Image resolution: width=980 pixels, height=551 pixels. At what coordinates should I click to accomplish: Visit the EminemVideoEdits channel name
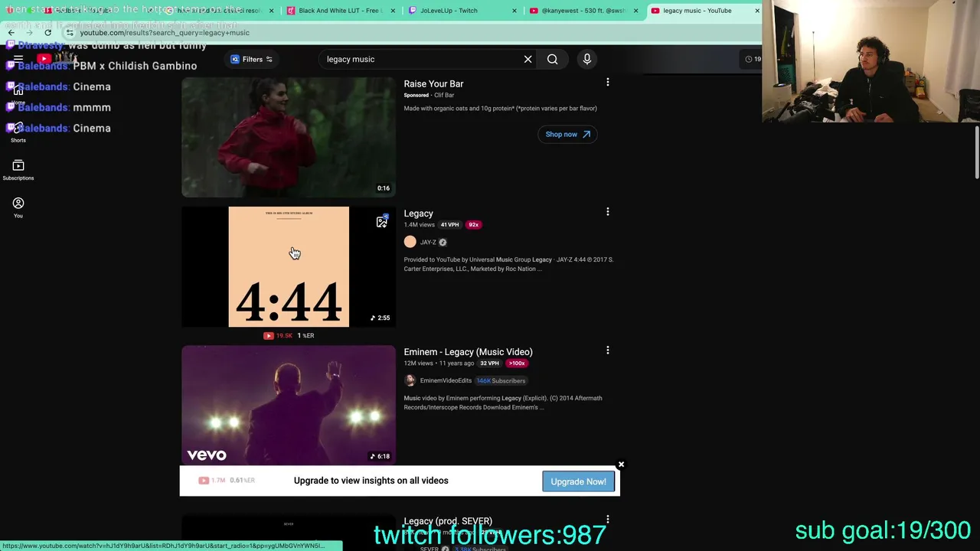pyautogui.click(x=446, y=380)
